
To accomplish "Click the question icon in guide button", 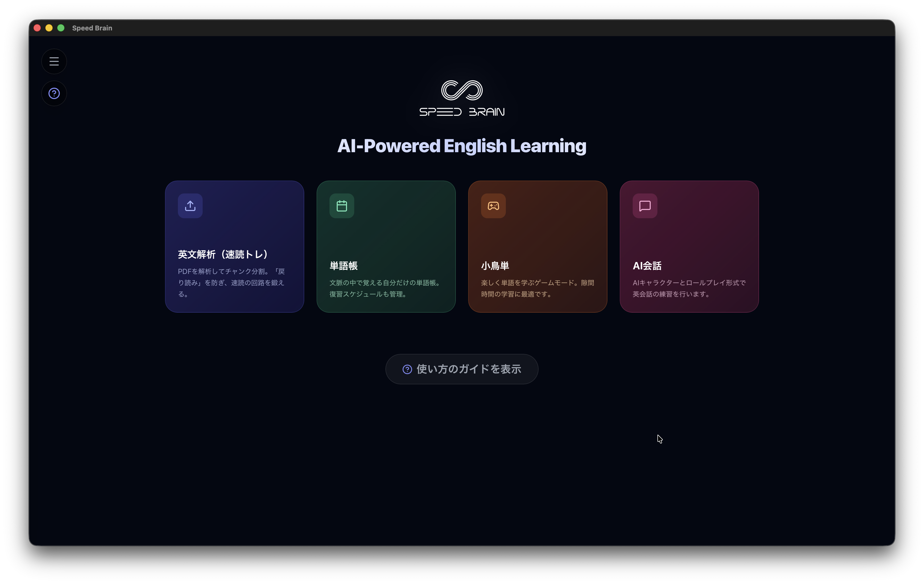I will (407, 369).
